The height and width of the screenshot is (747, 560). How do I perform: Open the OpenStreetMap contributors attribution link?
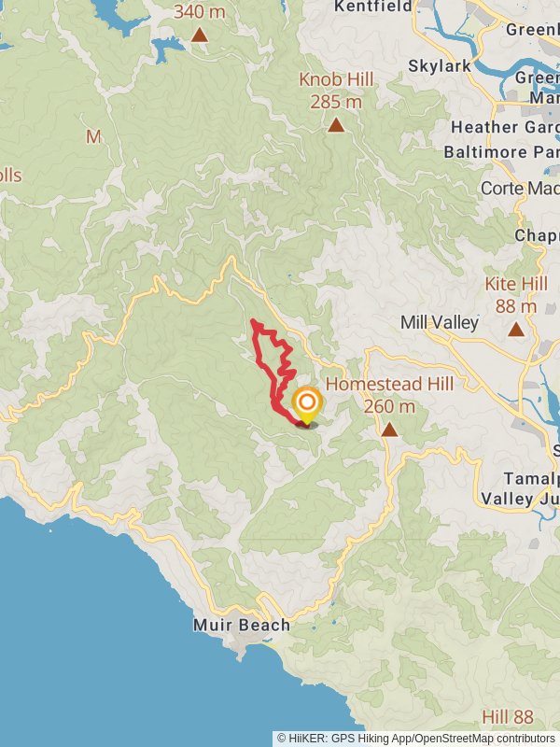click(484, 739)
